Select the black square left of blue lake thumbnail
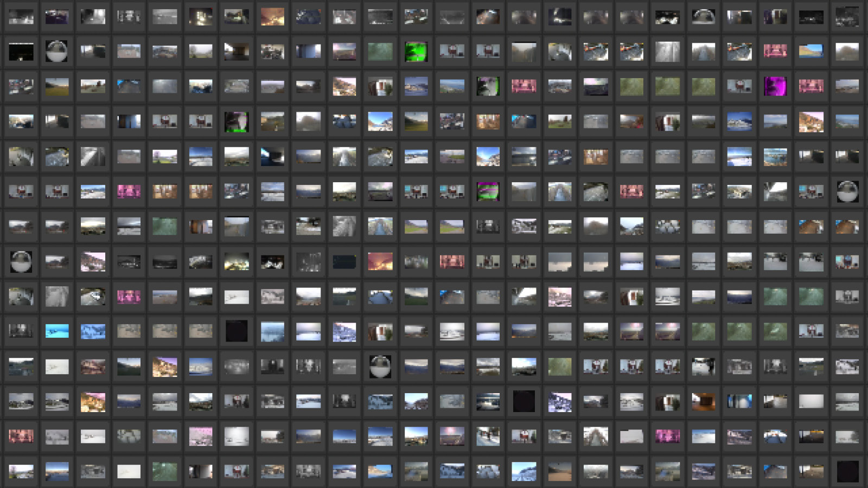This screenshot has width=868, height=488. pos(237,331)
